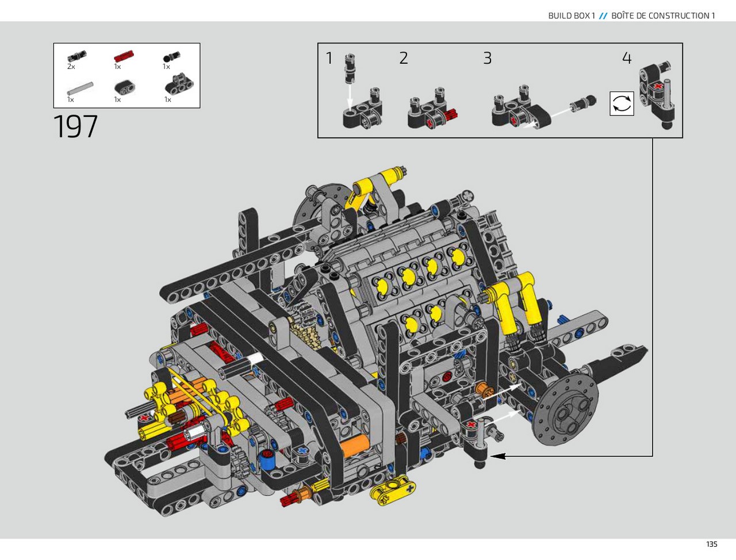Viewport: 736px width, 560px height.
Task: Click the yellow two-hole beam at model bottom
Action: [393, 490]
